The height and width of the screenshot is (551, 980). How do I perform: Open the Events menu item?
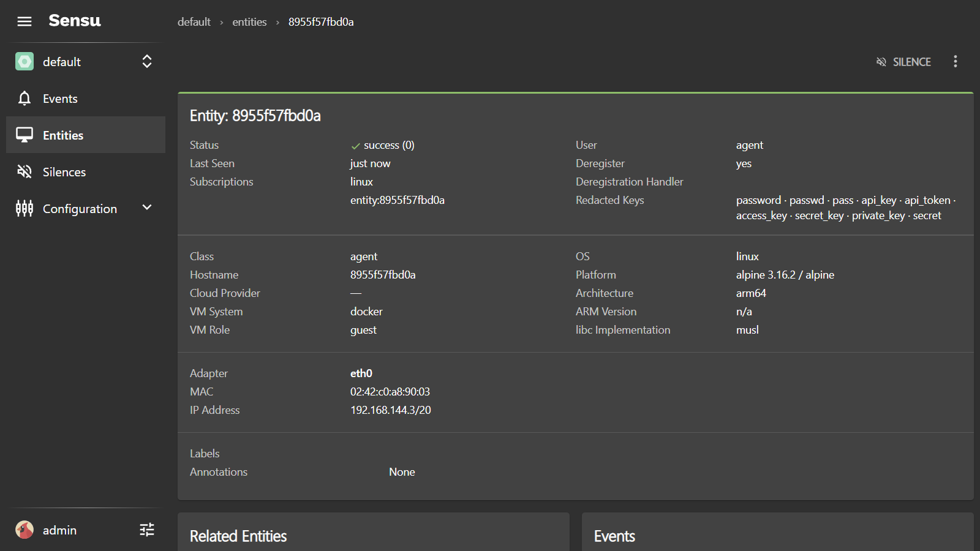click(x=60, y=99)
